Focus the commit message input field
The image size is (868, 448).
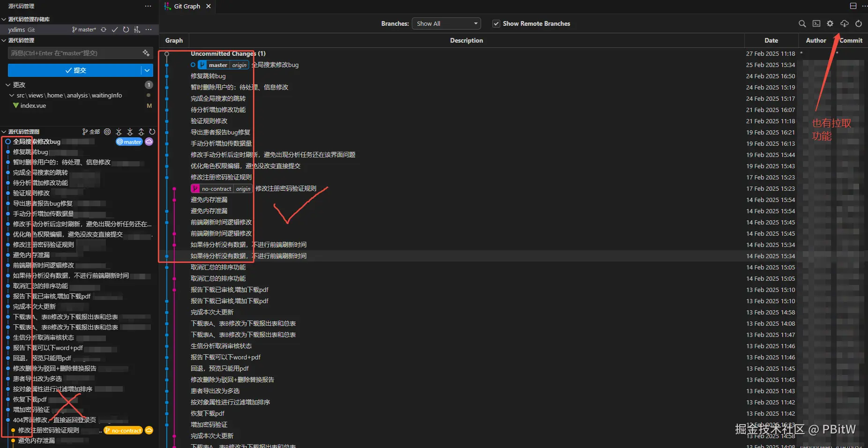tap(75, 53)
